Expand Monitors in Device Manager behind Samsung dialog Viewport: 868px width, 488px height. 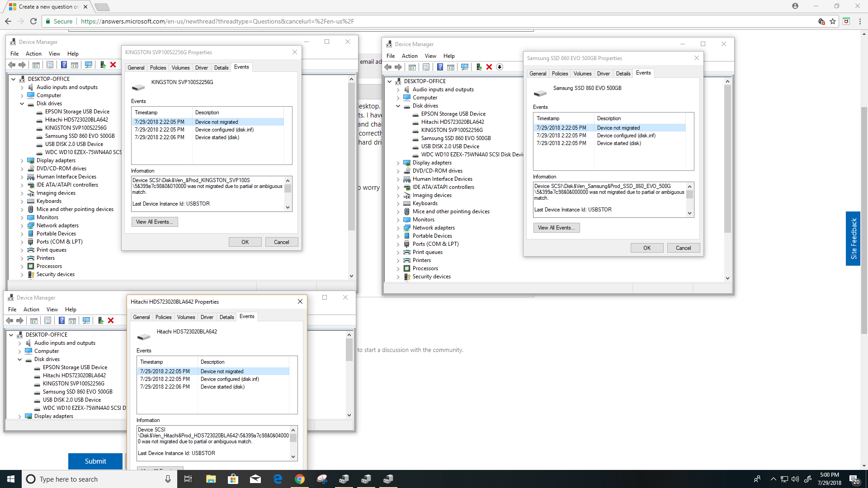coord(398,220)
